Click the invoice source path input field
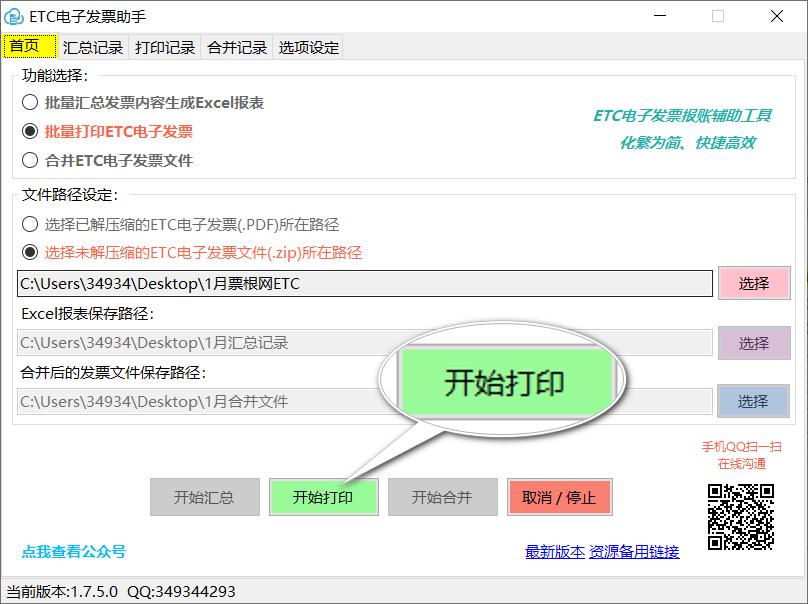Viewport: 808px width, 604px height. click(x=365, y=283)
